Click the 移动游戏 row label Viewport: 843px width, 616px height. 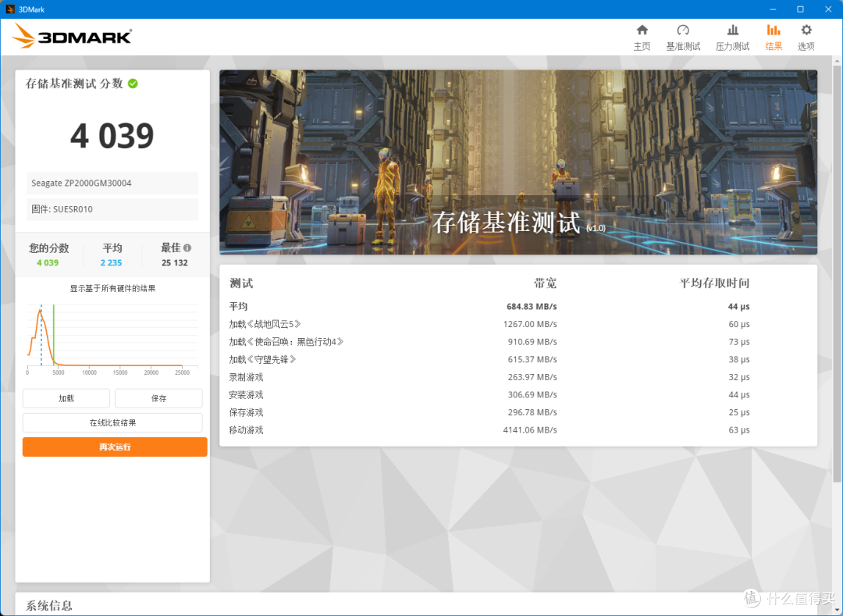click(246, 430)
